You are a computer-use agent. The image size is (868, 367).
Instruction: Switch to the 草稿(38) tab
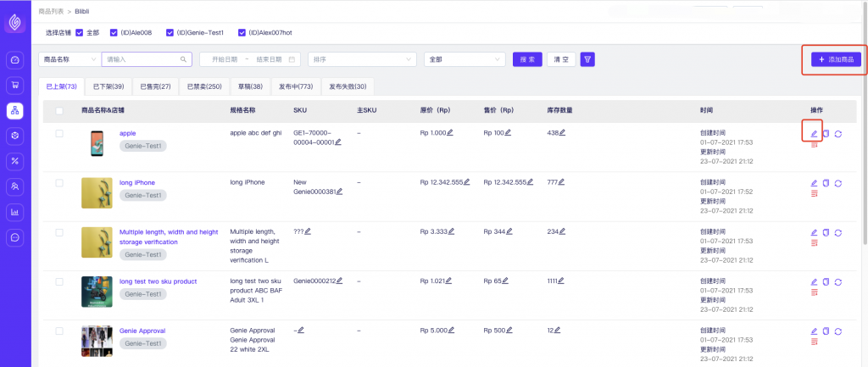point(250,87)
